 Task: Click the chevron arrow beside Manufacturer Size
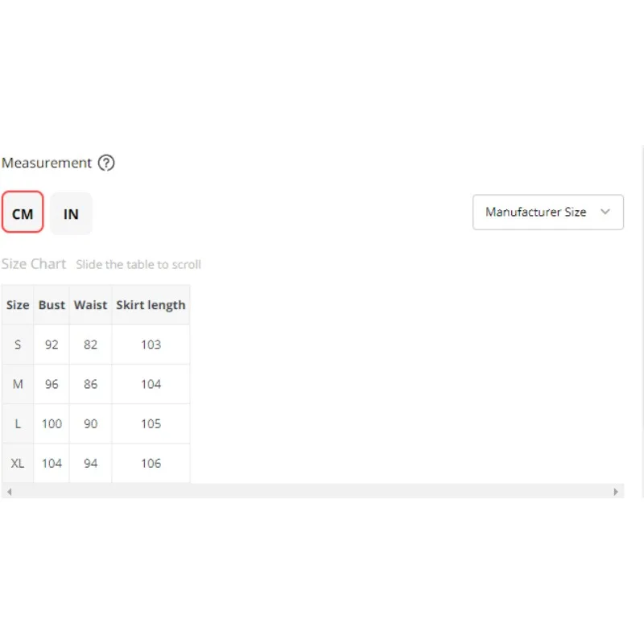click(x=606, y=213)
